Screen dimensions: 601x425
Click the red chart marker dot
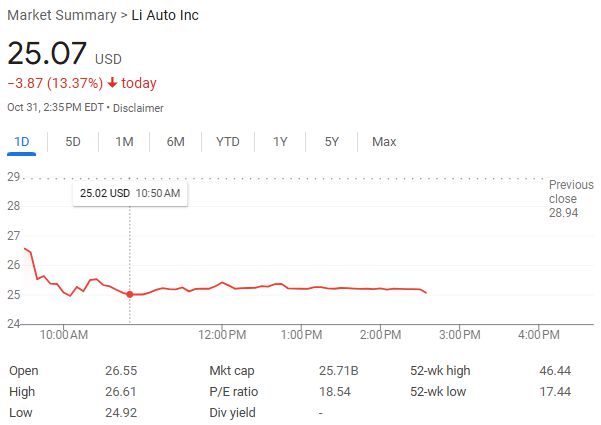[x=130, y=294]
